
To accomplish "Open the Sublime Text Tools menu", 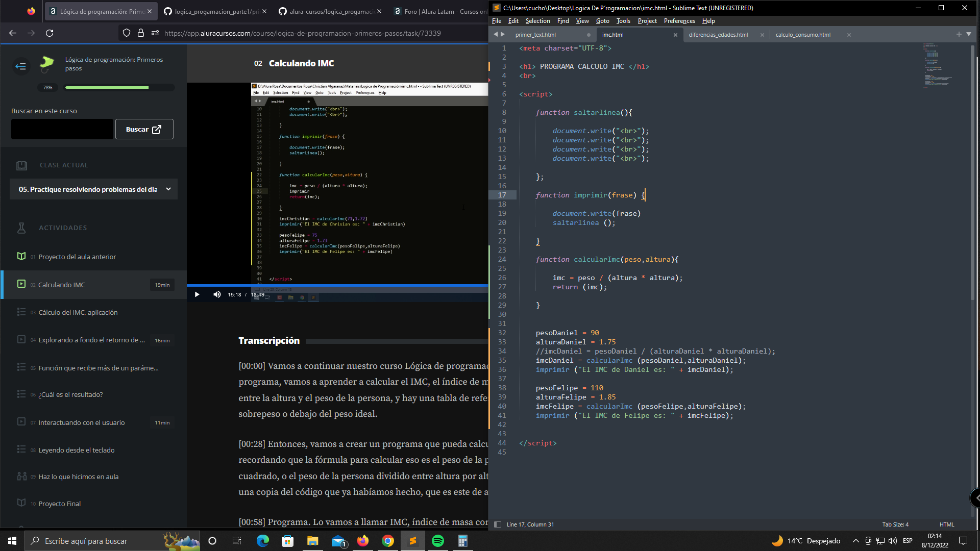I will (x=623, y=21).
